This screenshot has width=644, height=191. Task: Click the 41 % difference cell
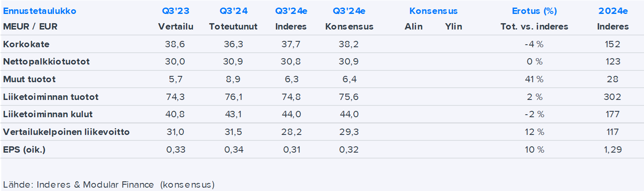(534, 79)
